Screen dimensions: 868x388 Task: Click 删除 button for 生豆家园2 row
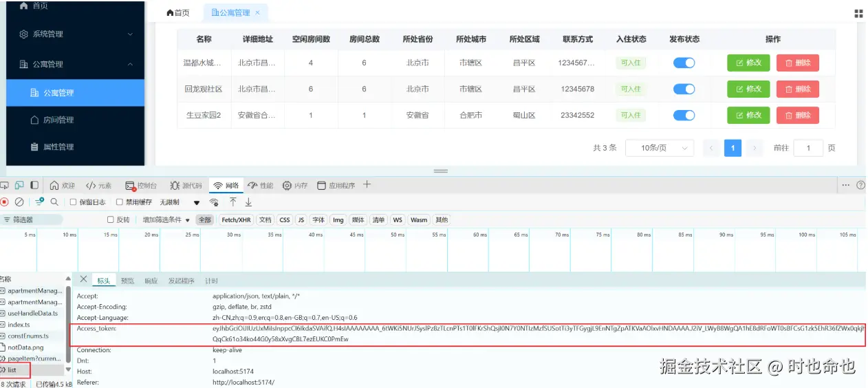pos(798,115)
